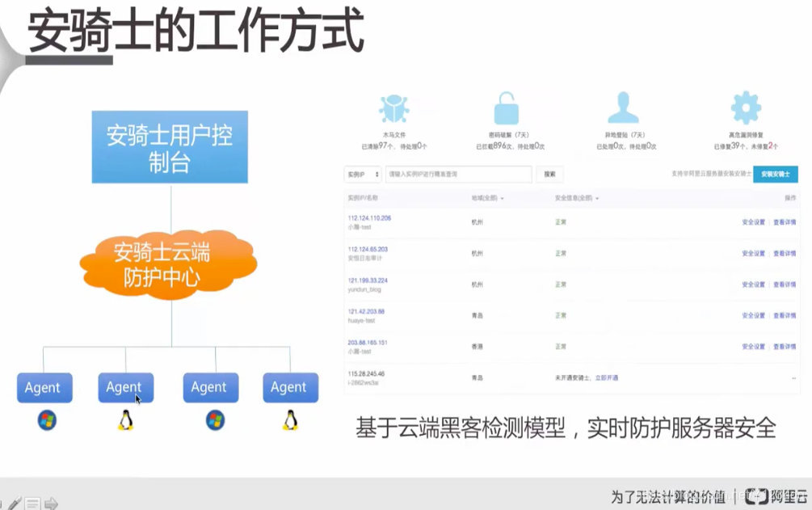
Task: Click the 115.28.245.46 IP text
Action: (366, 373)
